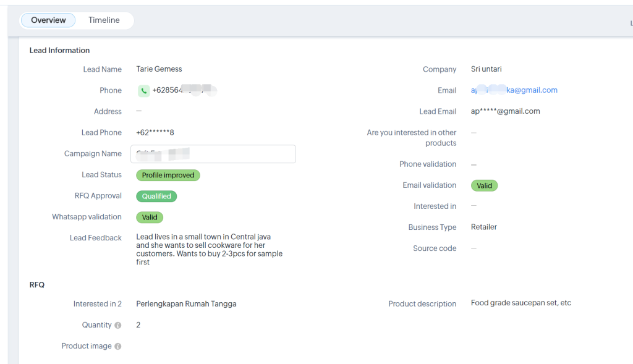
Task: Click the Campaign Name input field
Action: click(213, 154)
